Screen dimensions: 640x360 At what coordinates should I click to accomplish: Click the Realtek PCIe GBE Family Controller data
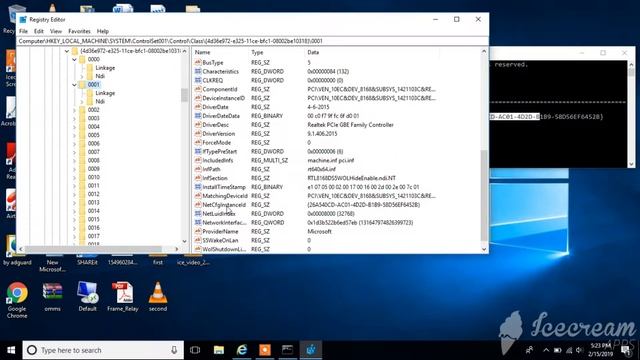pyautogui.click(x=350, y=124)
